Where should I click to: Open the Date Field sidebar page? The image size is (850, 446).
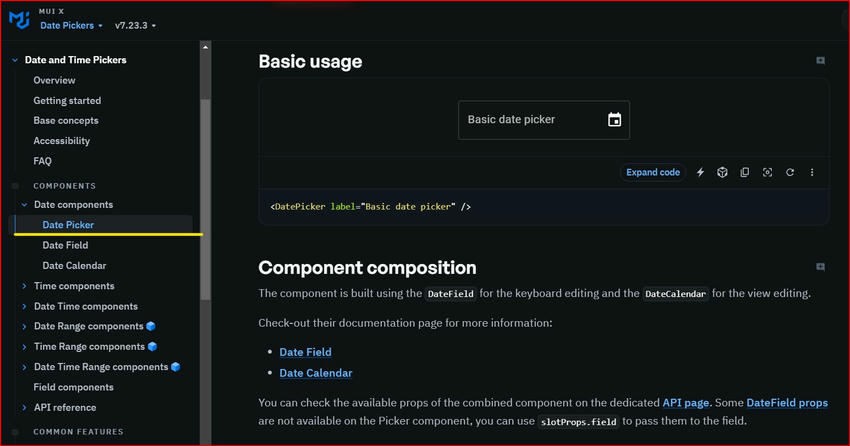[x=65, y=245]
